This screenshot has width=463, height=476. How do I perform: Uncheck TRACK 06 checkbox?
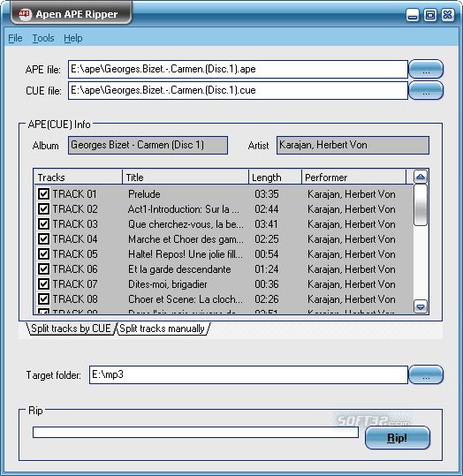[x=43, y=269]
